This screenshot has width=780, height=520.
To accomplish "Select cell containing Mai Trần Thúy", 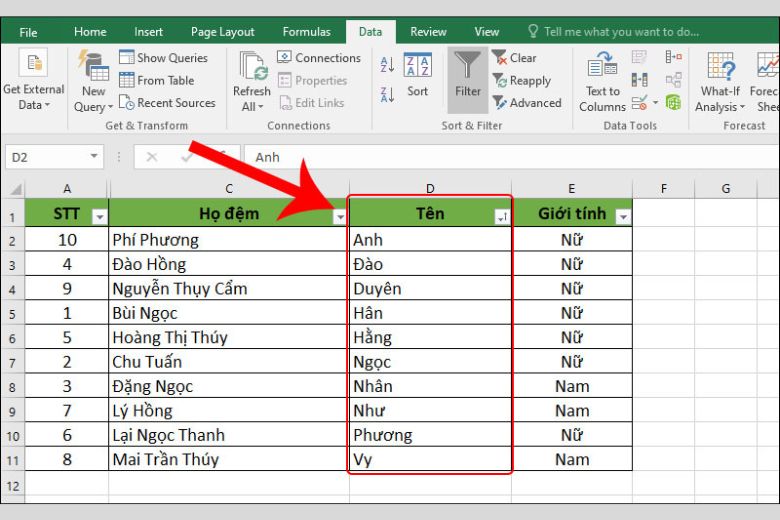I will tap(229, 459).
